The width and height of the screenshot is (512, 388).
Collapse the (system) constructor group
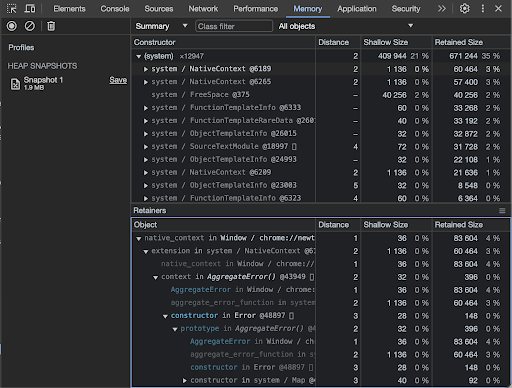pyautogui.click(x=139, y=56)
